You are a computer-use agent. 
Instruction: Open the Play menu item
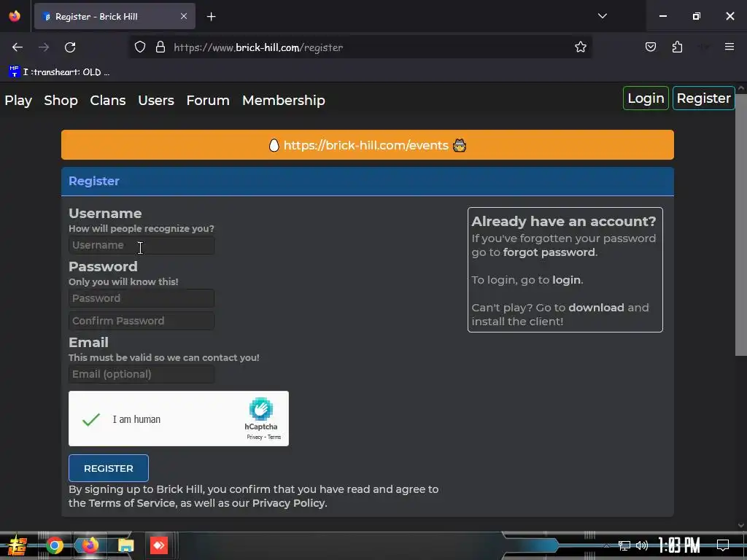[x=18, y=101]
